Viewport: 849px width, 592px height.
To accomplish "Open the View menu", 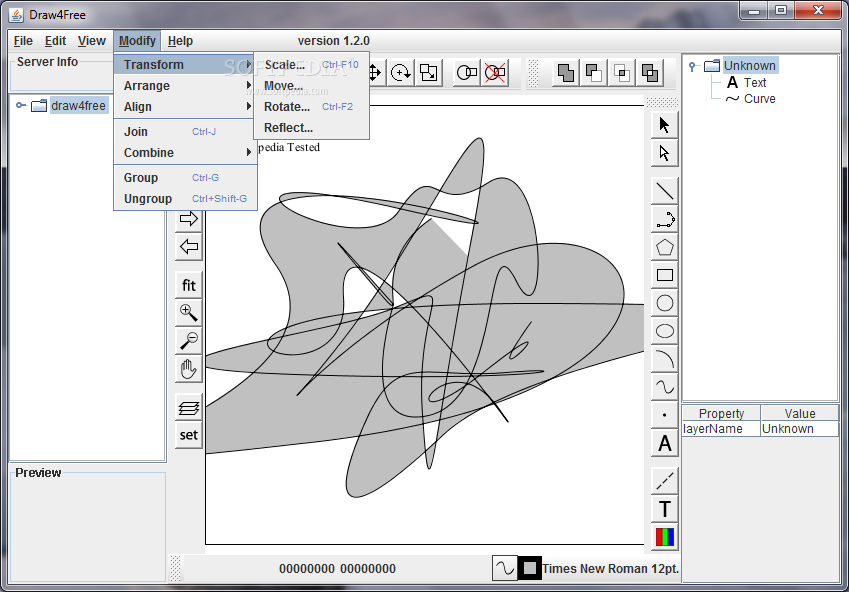I will [x=92, y=41].
